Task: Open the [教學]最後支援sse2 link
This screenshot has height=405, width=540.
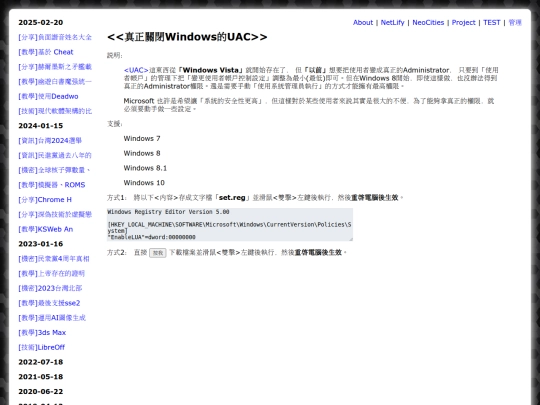Action: pyautogui.click(x=49, y=303)
